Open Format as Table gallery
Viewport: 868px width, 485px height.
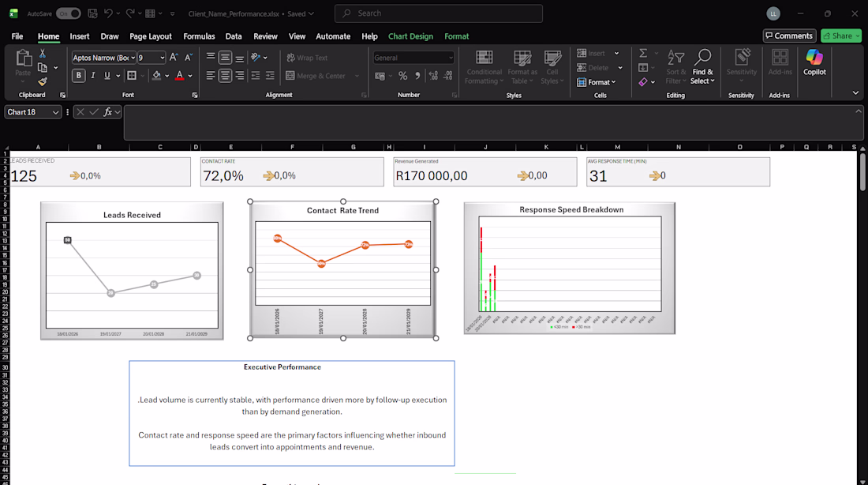click(x=522, y=66)
